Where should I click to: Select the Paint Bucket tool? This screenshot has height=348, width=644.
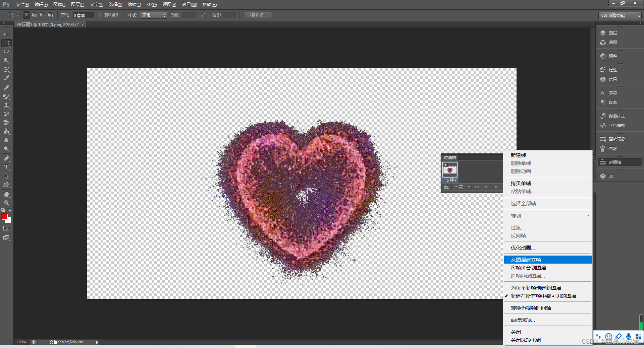point(6,131)
